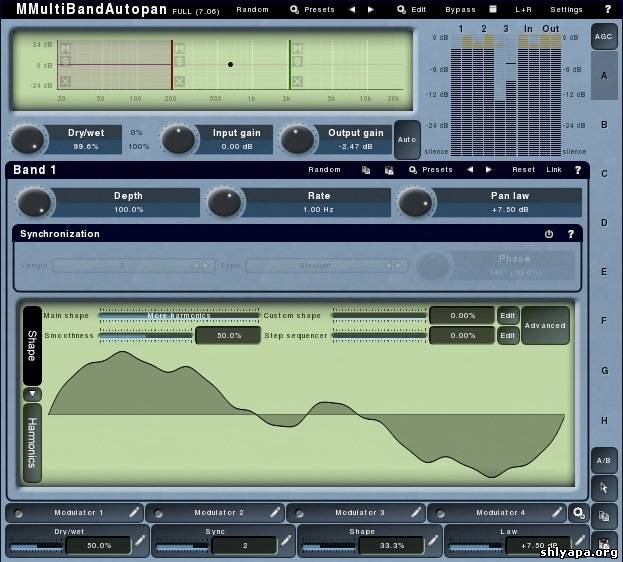The width and height of the screenshot is (623, 562).
Task: Toggle the Synchronization power button
Action: (x=549, y=234)
